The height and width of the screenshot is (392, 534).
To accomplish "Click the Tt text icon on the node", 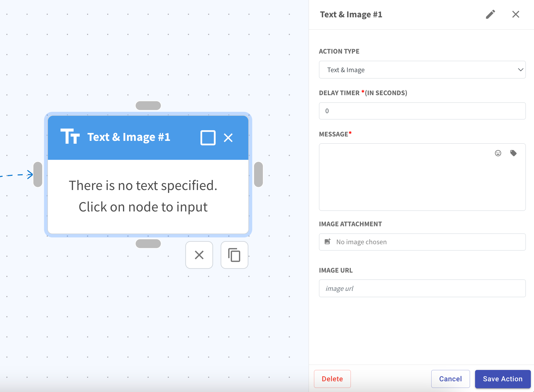I will coord(70,136).
